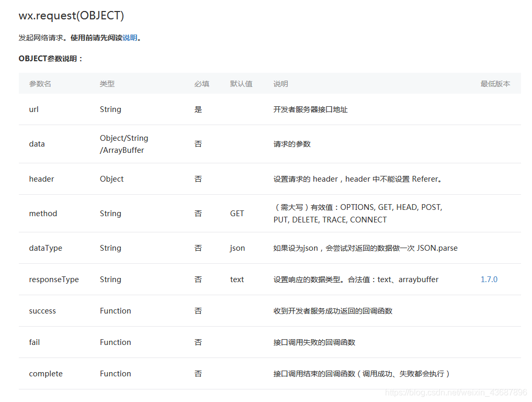The width and height of the screenshot is (532, 402).
Task: Click the 最低版本 column header
Action: (495, 84)
